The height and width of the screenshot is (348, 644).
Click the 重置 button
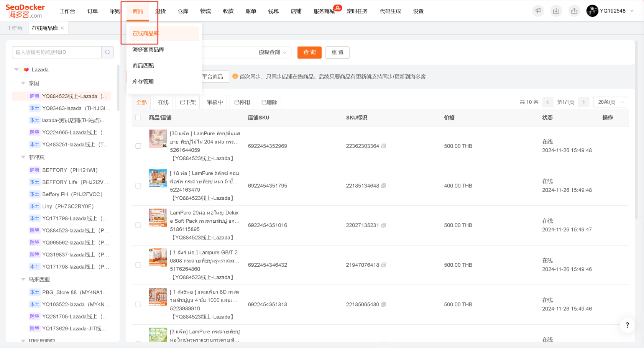coord(337,52)
